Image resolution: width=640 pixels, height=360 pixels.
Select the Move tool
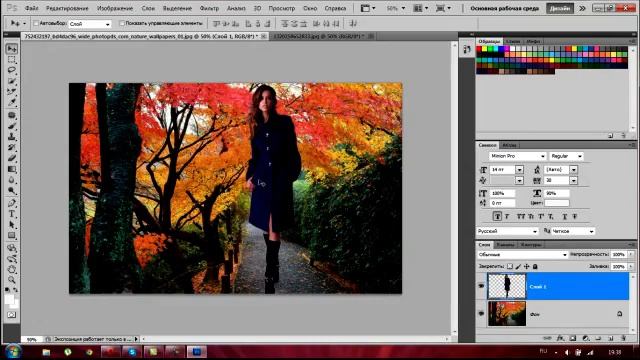(x=12, y=49)
